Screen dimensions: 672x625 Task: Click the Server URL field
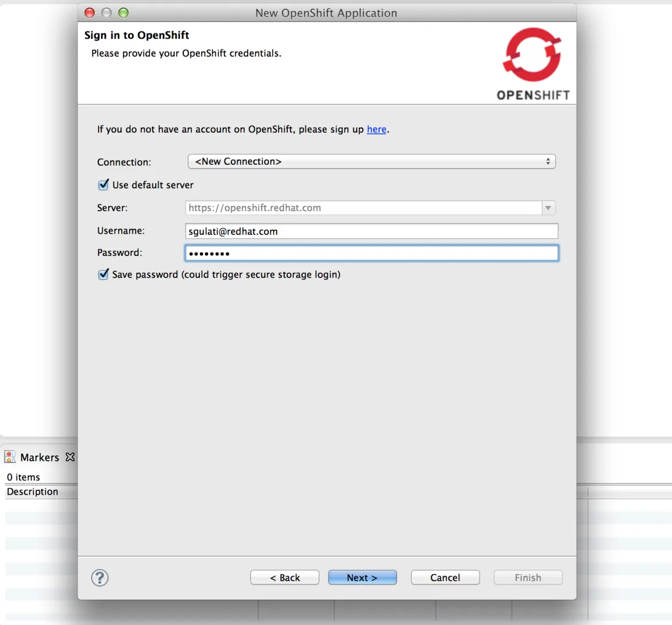click(364, 208)
